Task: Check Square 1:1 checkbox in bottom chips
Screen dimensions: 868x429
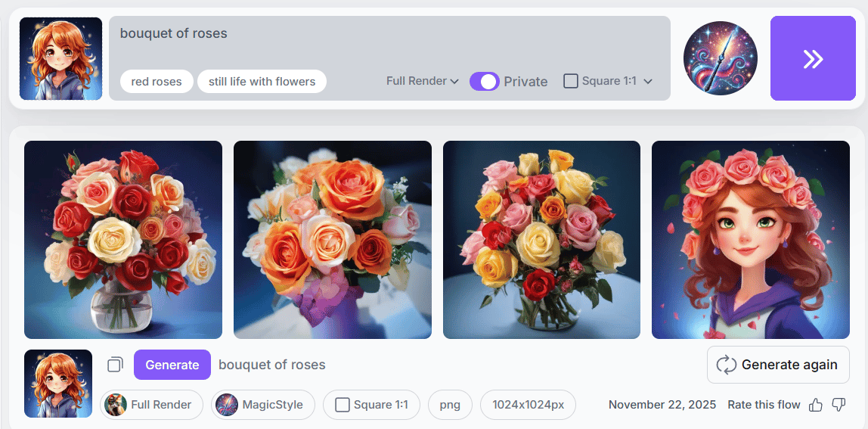Action: (x=343, y=405)
